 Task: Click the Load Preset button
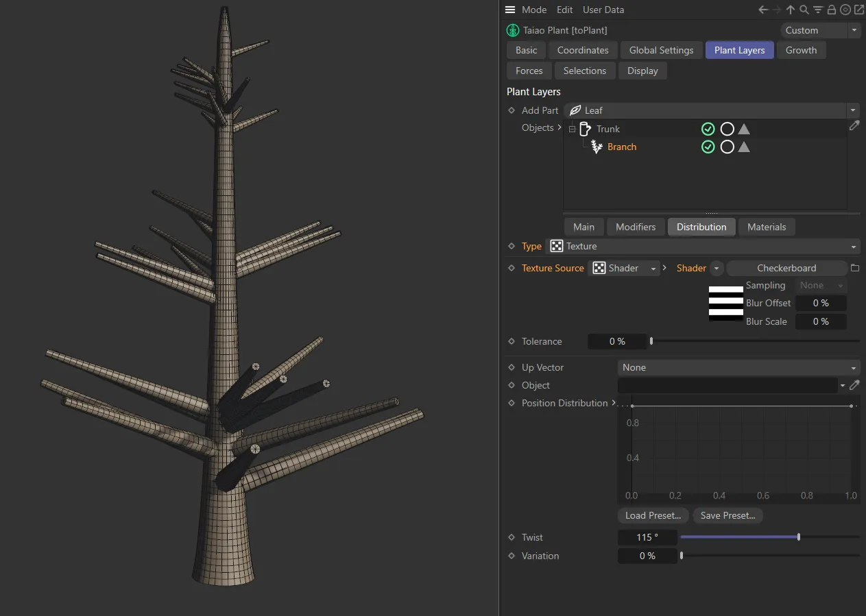(652, 515)
